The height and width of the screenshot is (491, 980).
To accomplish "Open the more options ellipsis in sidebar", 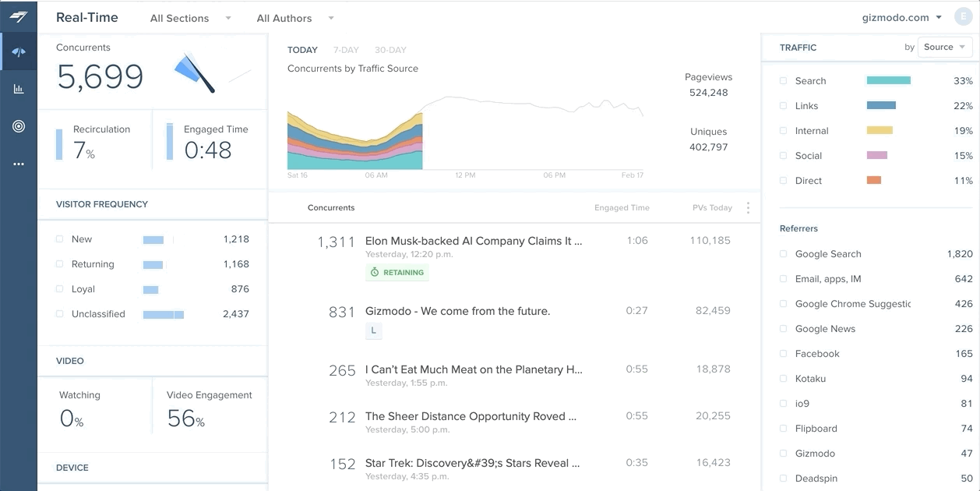I will point(19,164).
